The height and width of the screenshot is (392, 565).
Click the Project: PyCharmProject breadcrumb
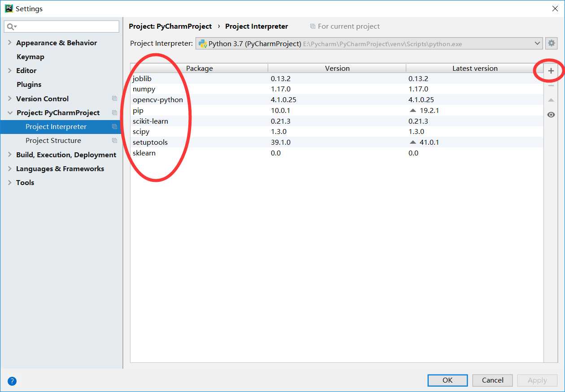click(170, 26)
